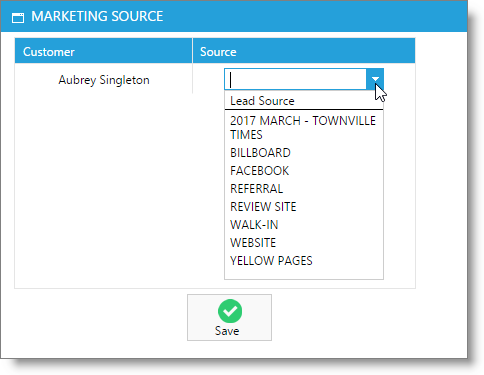Click the Marketing Source window icon

(18, 17)
